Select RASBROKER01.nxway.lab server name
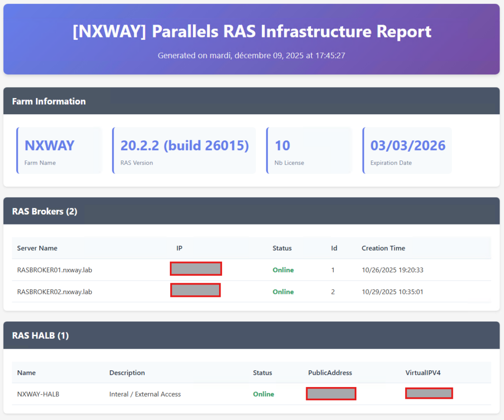The image size is (504, 420). [x=55, y=270]
